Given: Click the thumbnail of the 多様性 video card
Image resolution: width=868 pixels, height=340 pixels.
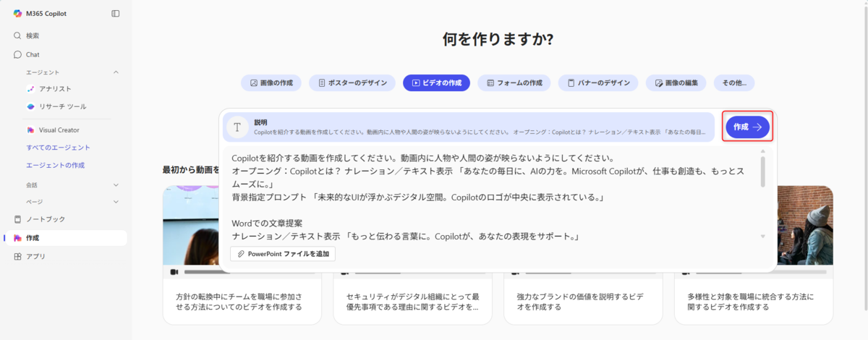Looking at the screenshot, I should [x=805, y=226].
